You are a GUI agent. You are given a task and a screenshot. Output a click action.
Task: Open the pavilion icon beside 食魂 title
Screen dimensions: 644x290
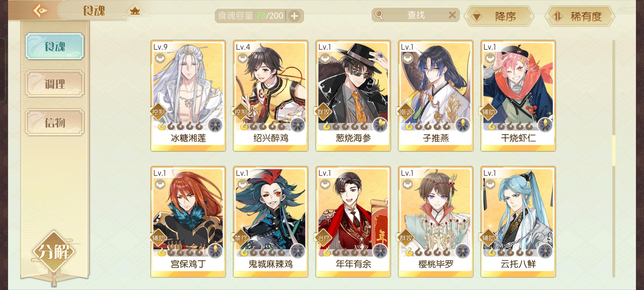[x=135, y=11]
